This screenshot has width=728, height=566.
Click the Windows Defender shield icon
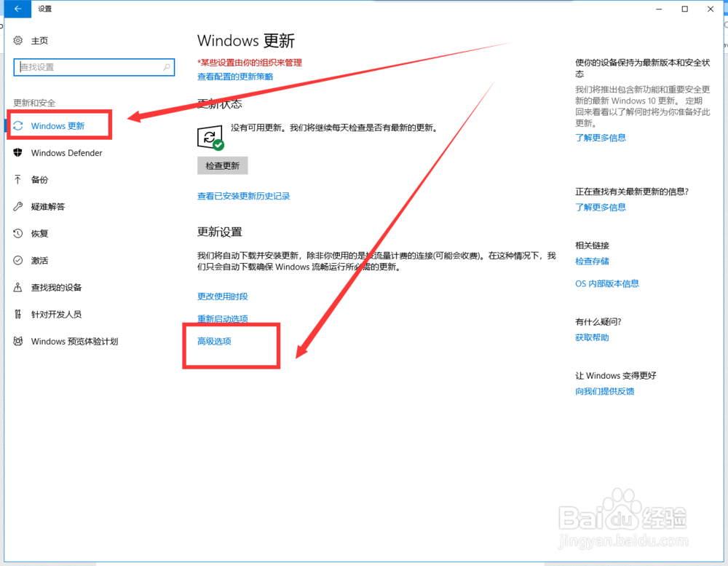[x=17, y=152]
